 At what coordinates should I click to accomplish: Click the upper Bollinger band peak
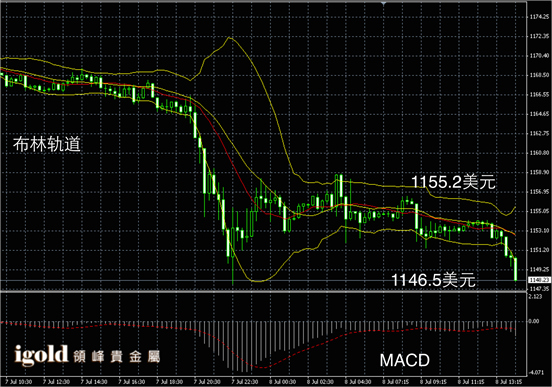click(230, 37)
